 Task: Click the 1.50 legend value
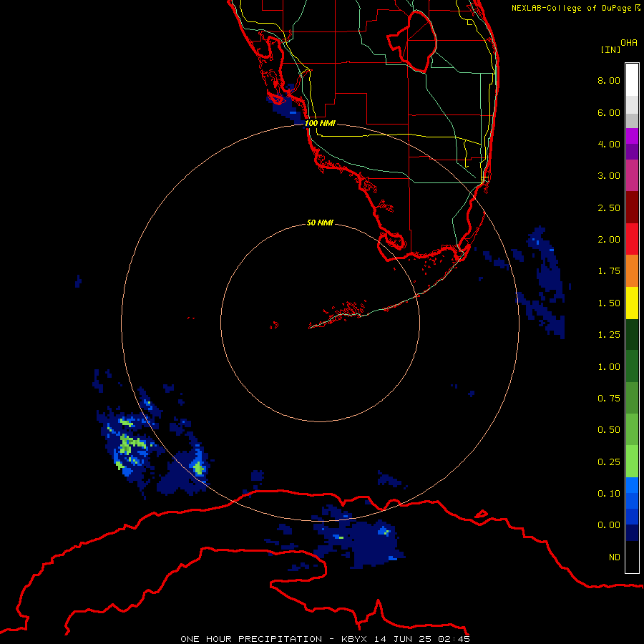pos(609,303)
